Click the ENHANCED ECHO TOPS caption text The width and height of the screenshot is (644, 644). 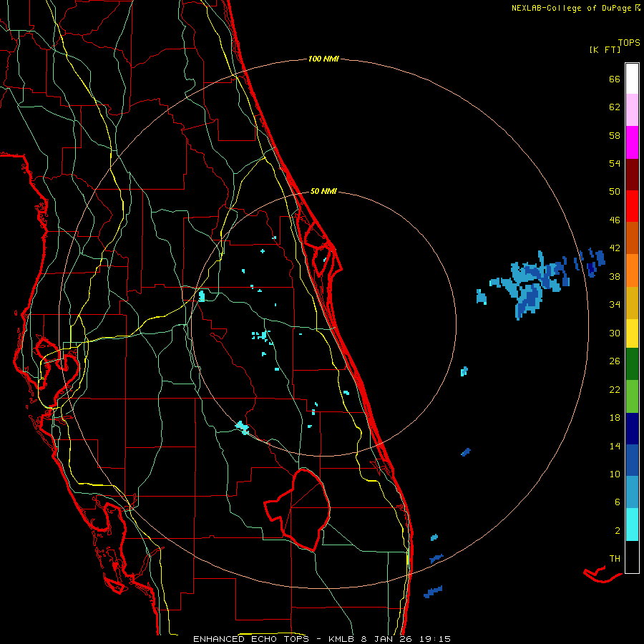[x=254, y=639]
